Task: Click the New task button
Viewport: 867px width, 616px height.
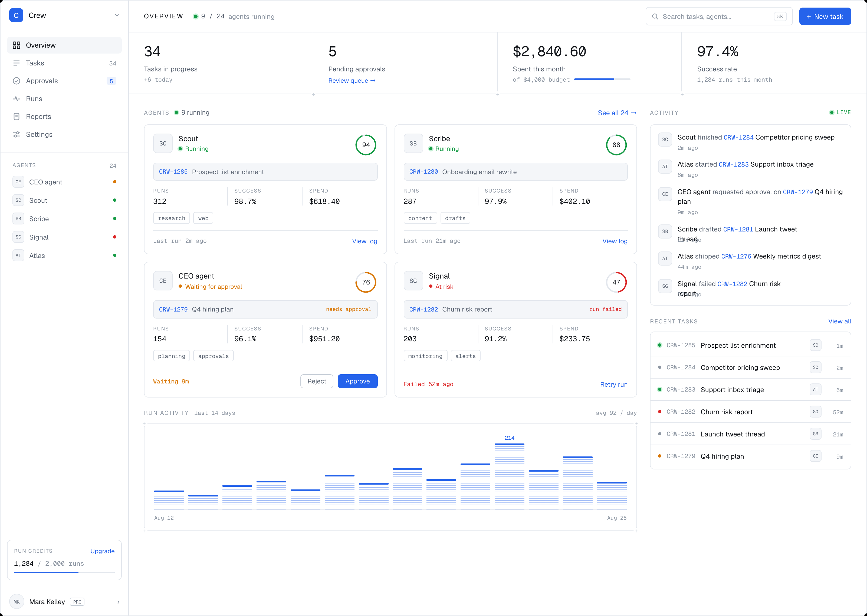Action: point(825,16)
